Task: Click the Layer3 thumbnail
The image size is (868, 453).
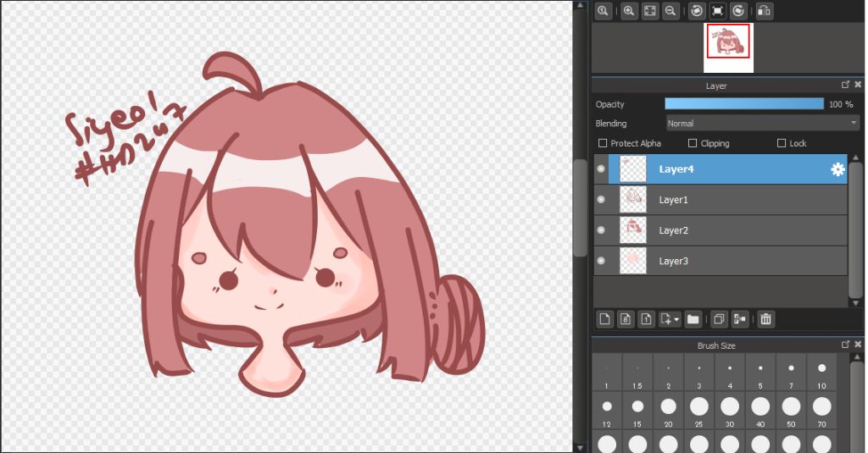Action: pos(632,261)
